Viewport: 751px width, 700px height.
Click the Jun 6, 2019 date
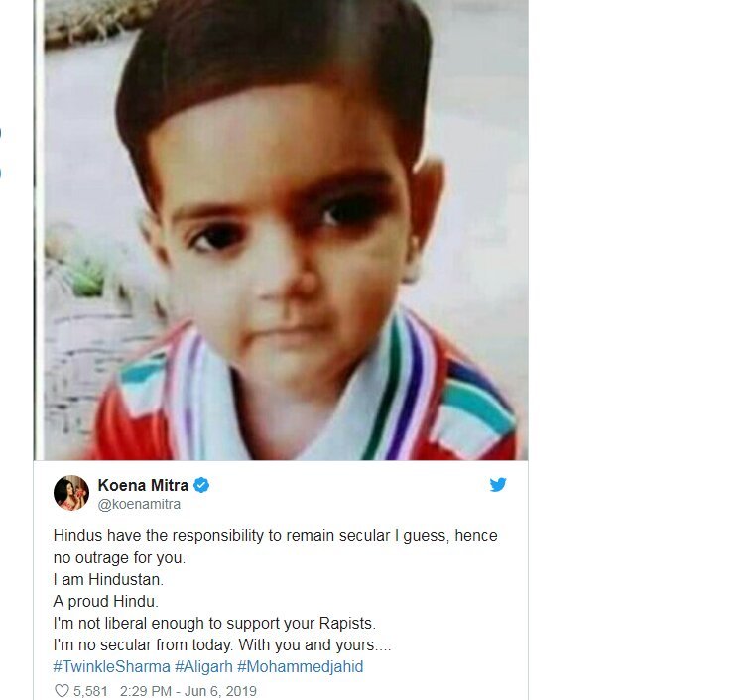220,691
